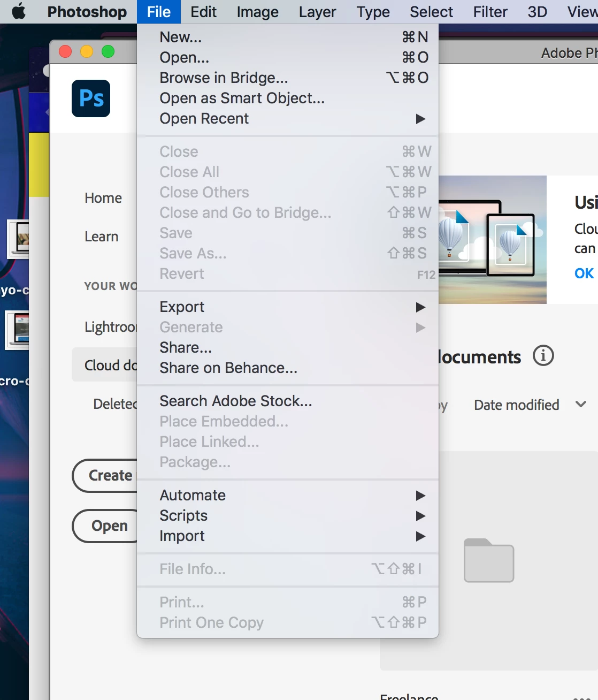Open the Image menu

[x=257, y=12]
